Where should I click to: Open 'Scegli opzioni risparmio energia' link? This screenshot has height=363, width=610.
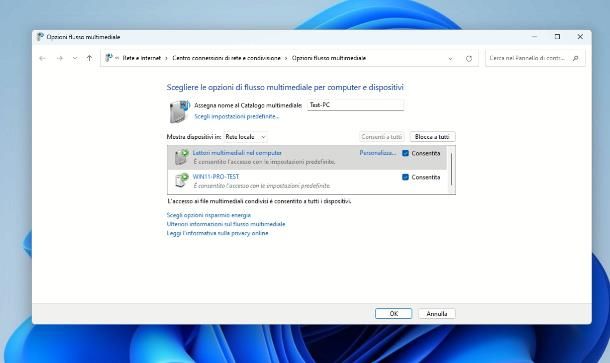pos(209,215)
